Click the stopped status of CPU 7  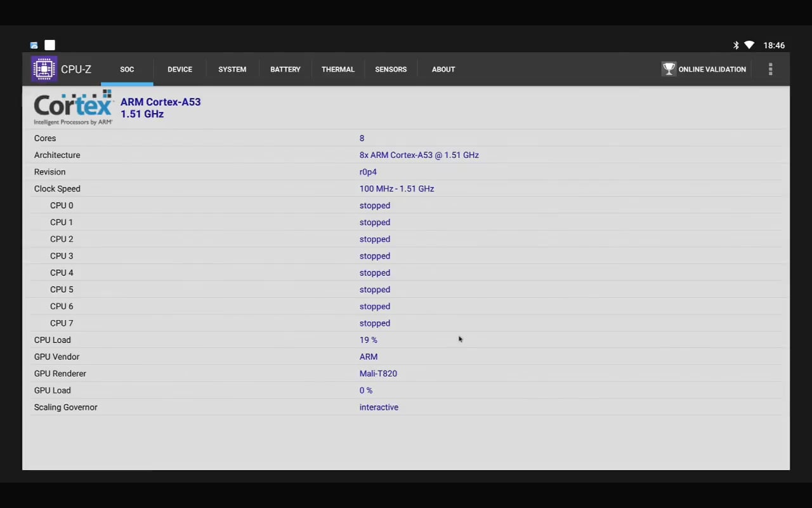pyautogui.click(x=375, y=323)
